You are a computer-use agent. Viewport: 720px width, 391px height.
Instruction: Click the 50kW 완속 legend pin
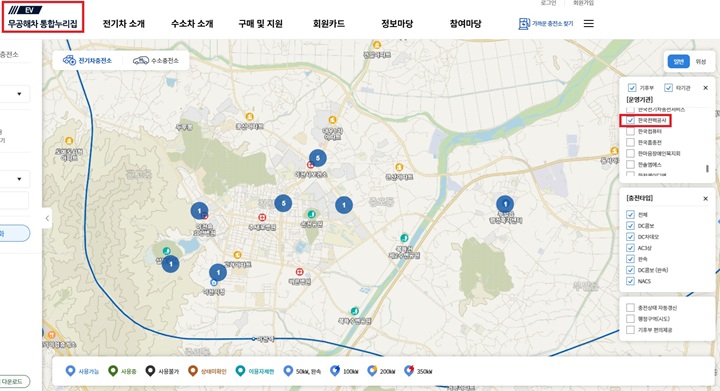click(288, 371)
